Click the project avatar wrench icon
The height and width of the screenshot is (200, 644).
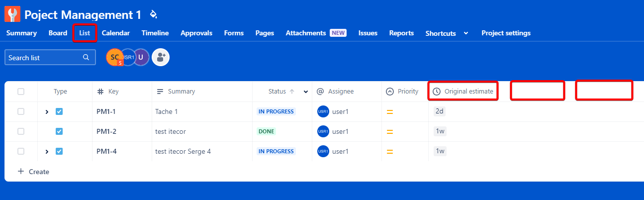pyautogui.click(x=12, y=14)
